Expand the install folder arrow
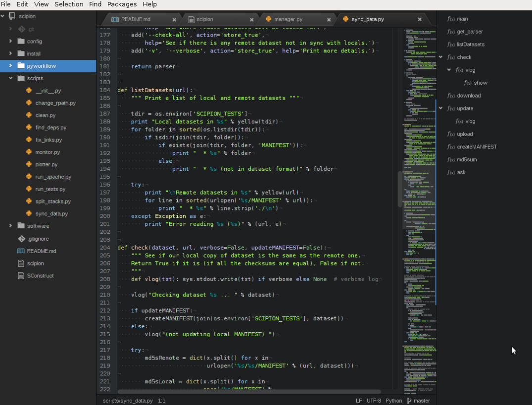 click(10, 53)
